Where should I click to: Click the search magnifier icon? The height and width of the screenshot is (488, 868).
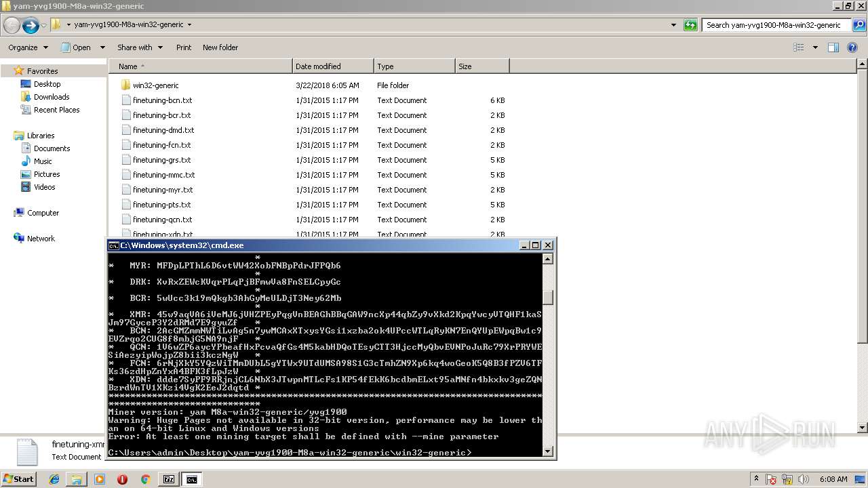(859, 25)
